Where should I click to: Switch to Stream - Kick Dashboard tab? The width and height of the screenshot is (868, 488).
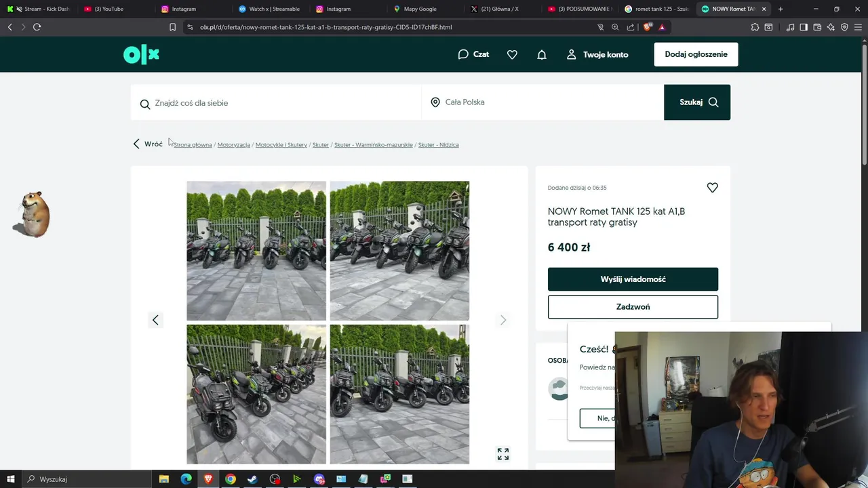41,9
